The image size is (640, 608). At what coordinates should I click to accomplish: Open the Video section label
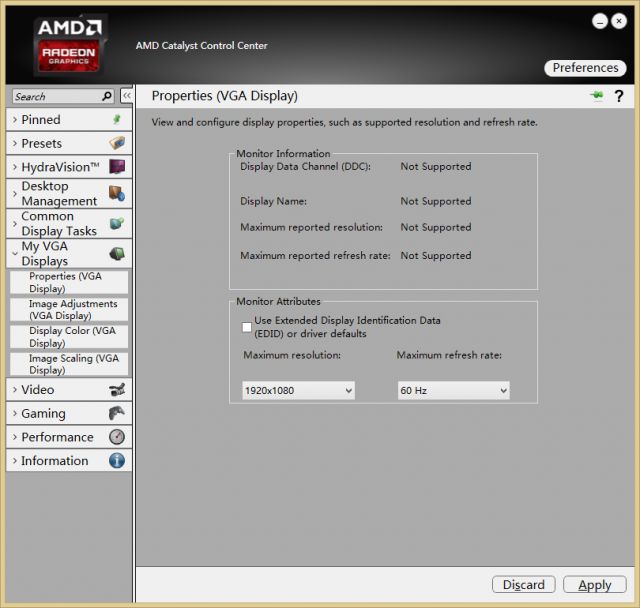click(38, 390)
